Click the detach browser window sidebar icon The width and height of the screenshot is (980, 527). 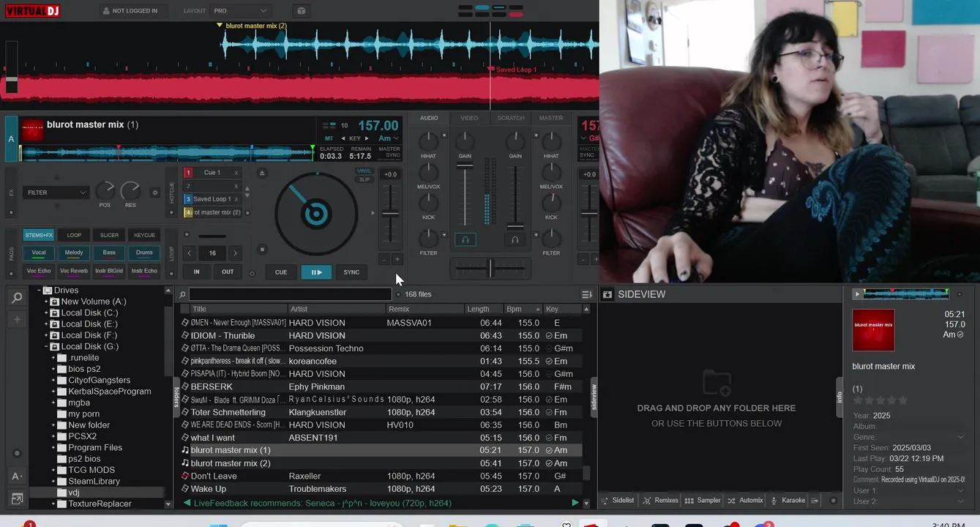(x=17, y=499)
